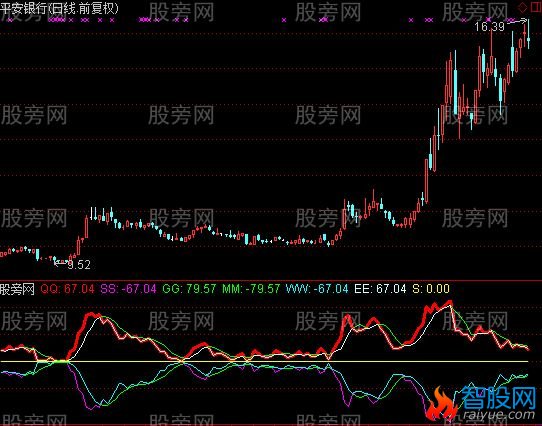Click the red square window icon beside the diamond
Screen dimensions: 542x426
536,7
